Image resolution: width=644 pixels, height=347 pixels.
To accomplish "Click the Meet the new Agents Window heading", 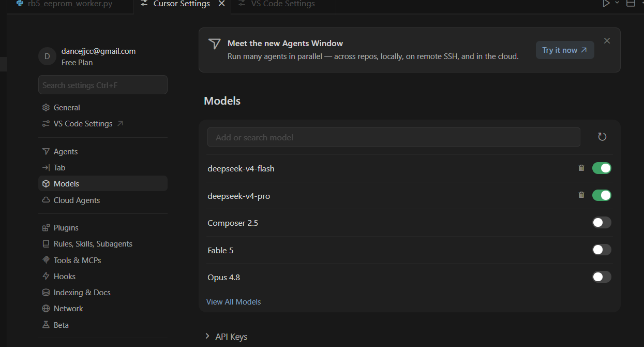I will tap(285, 44).
